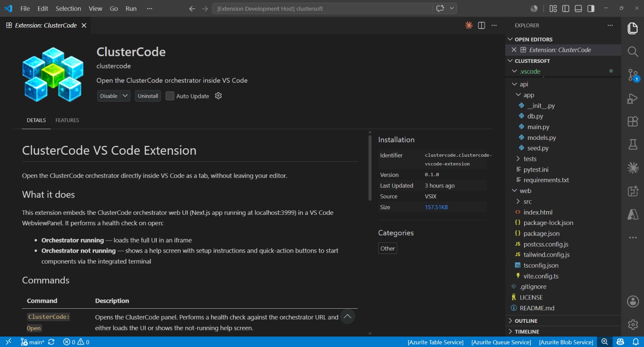Open Source Control view with pending badge

pos(633,75)
